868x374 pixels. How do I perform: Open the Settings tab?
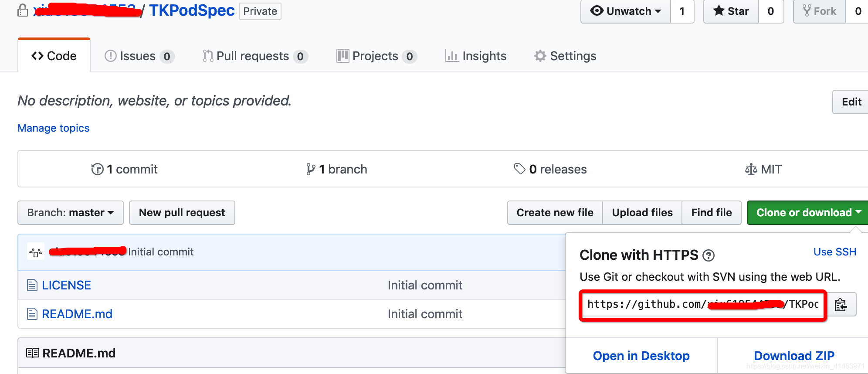tap(565, 56)
